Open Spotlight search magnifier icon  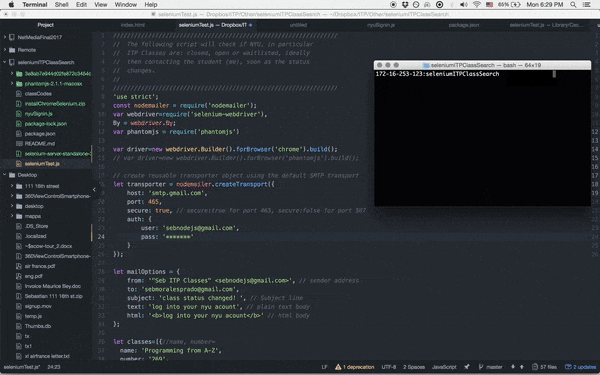[573, 5]
